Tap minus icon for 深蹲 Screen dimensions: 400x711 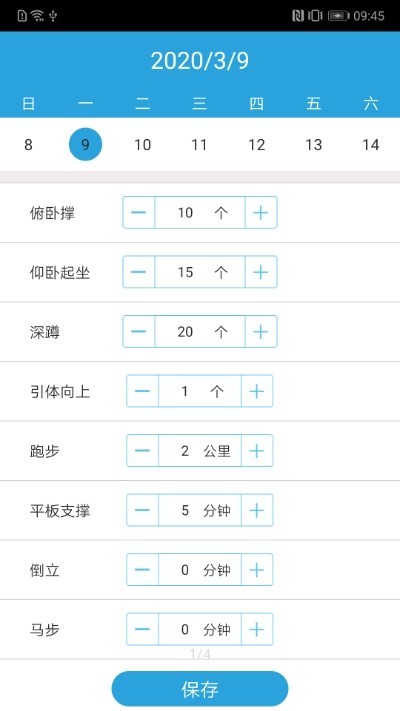click(139, 331)
